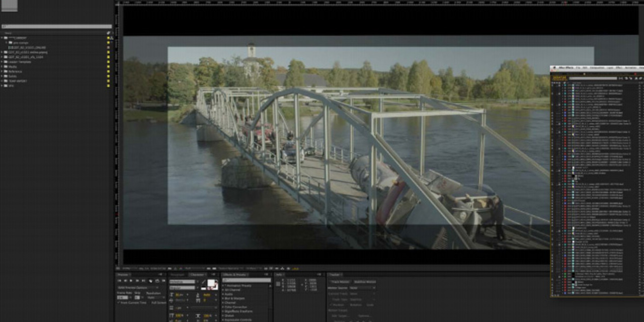Click the fill color swatch in Character panel
Image resolution: width=644 pixels, height=322 pixels.
[x=211, y=284]
